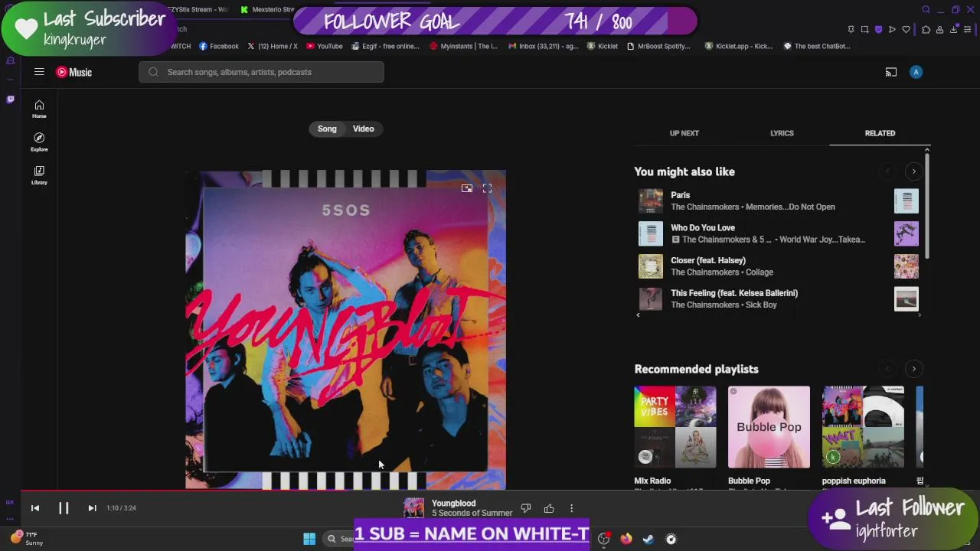Click the cast to device icon

(x=891, y=72)
